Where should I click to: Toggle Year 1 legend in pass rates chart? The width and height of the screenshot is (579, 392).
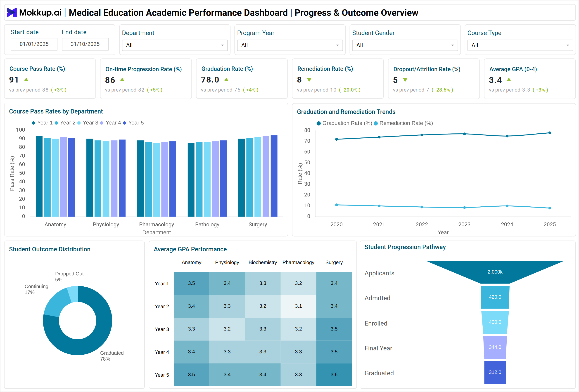pos(42,123)
